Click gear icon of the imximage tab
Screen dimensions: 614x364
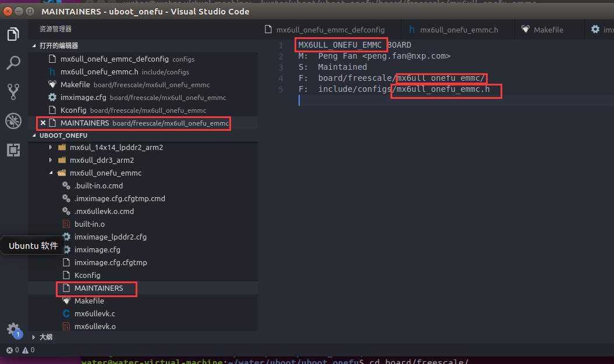coord(595,29)
